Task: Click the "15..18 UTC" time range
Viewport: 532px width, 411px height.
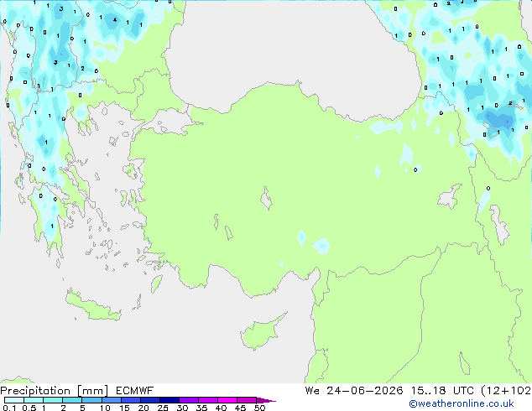Action: (442, 391)
